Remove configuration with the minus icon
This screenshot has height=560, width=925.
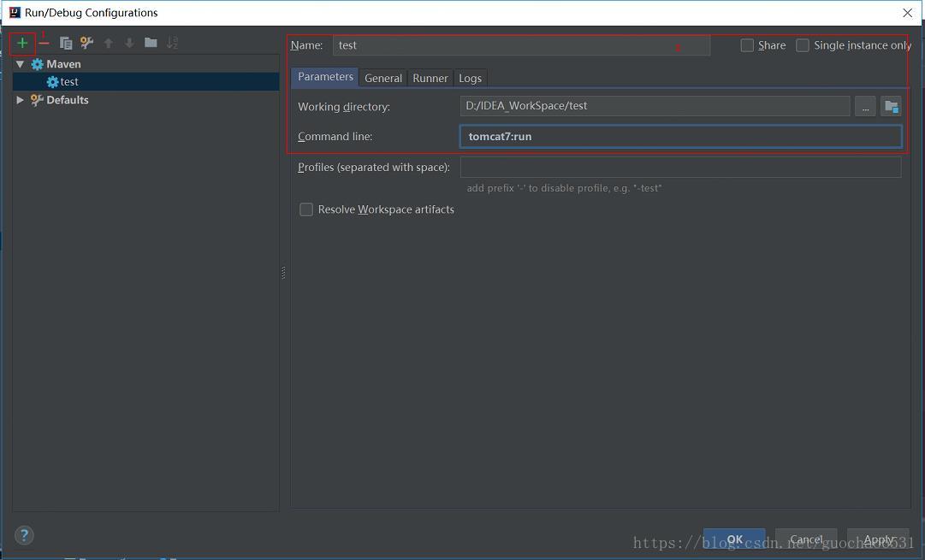tap(44, 43)
